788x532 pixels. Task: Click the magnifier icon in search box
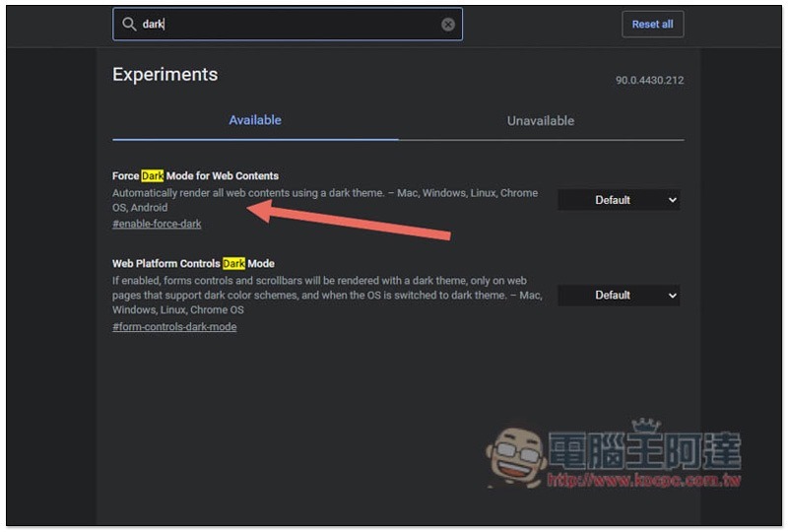coord(128,25)
